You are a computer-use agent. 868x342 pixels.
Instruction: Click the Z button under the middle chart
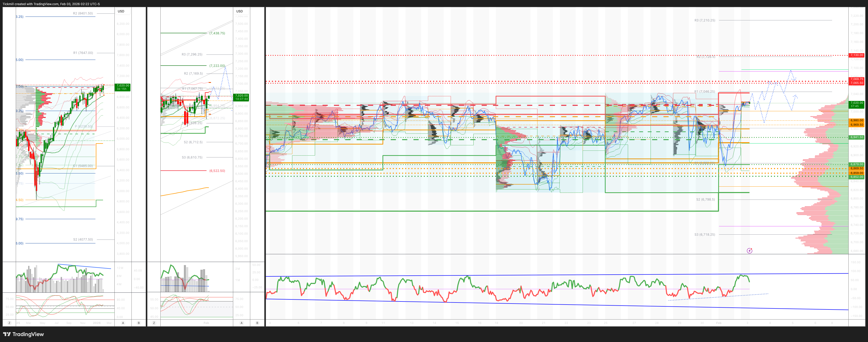pyautogui.click(x=154, y=323)
